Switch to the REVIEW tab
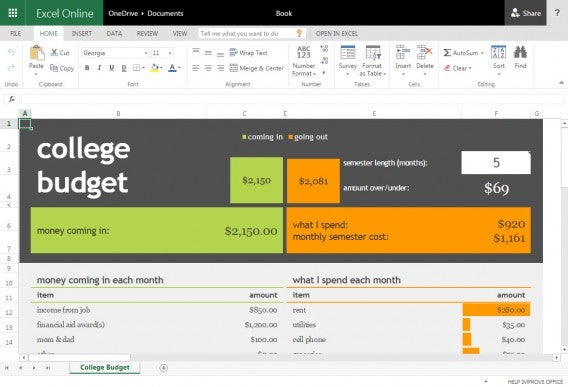This screenshot has height=387, width=568. pyautogui.click(x=147, y=33)
